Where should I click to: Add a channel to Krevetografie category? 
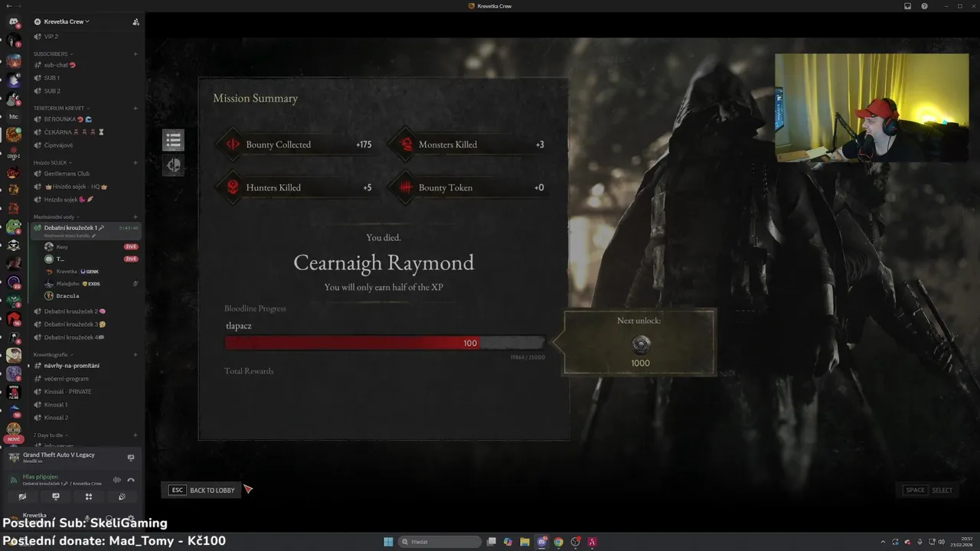136,355
